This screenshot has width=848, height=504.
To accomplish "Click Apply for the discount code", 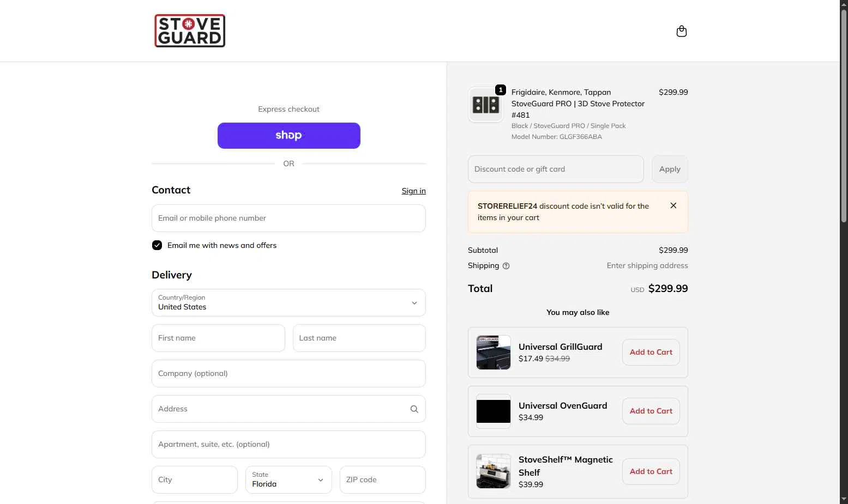I will [670, 169].
